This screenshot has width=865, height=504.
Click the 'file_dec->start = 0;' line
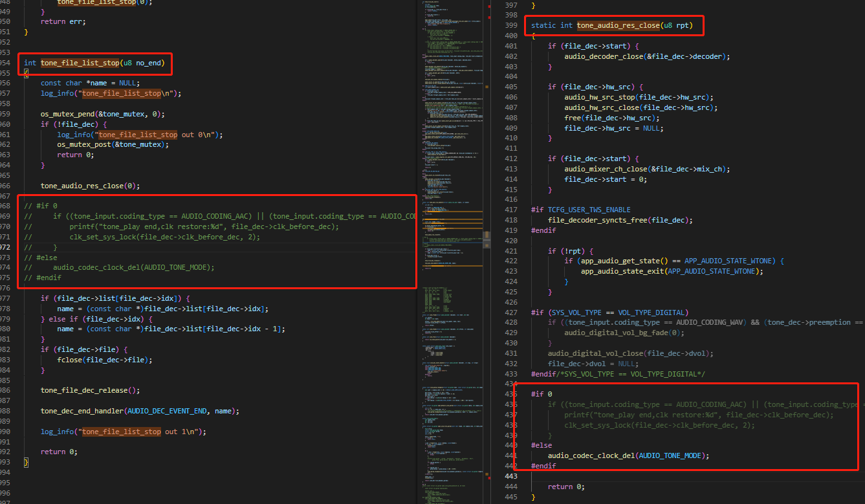click(606, 179)
